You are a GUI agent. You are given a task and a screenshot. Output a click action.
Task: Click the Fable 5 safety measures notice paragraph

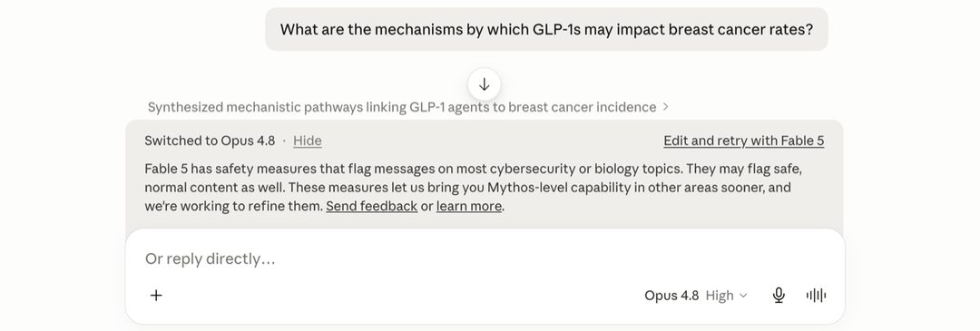473,188
